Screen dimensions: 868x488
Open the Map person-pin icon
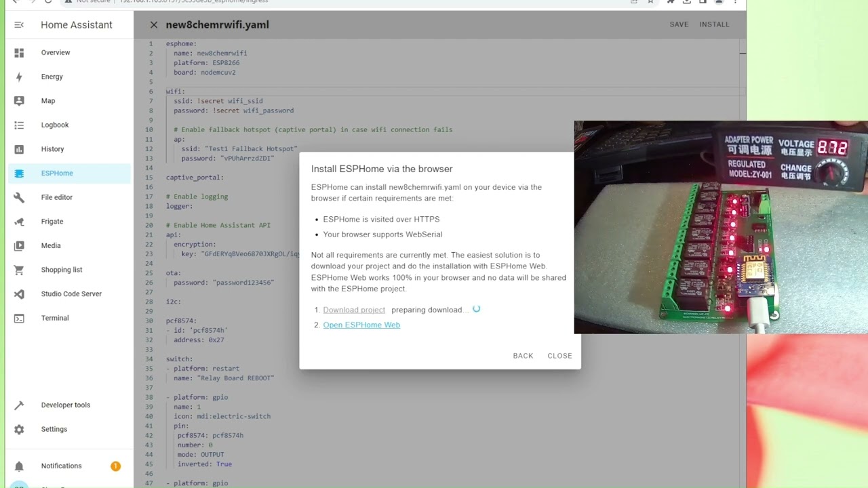point(19,101)
